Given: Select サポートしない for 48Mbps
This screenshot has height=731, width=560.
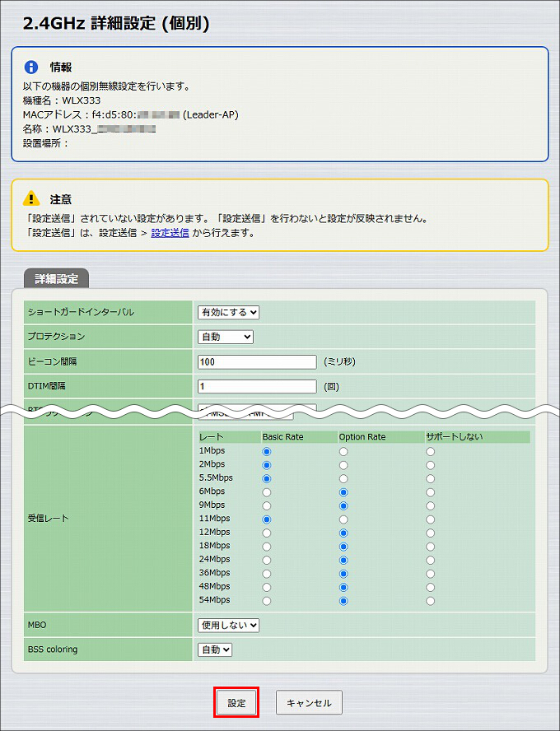Looking at the screenshot, I should tap(431, 587).
